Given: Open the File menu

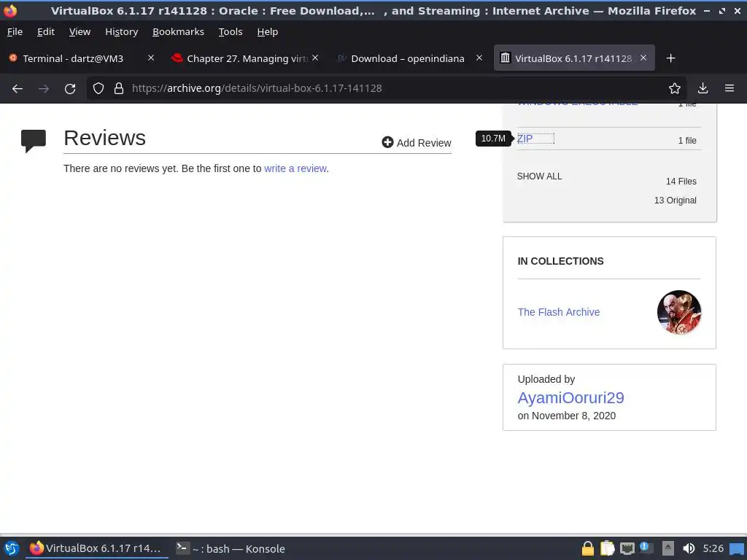Looking at the screenshot, I should 15,32.
